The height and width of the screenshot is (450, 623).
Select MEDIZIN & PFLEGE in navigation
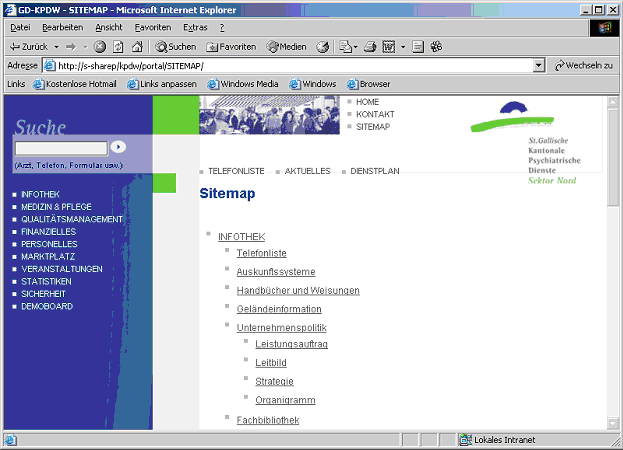56,207
